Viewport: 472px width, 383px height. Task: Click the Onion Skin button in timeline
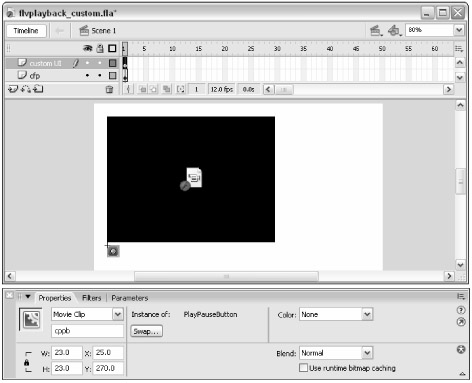(142, 89)
